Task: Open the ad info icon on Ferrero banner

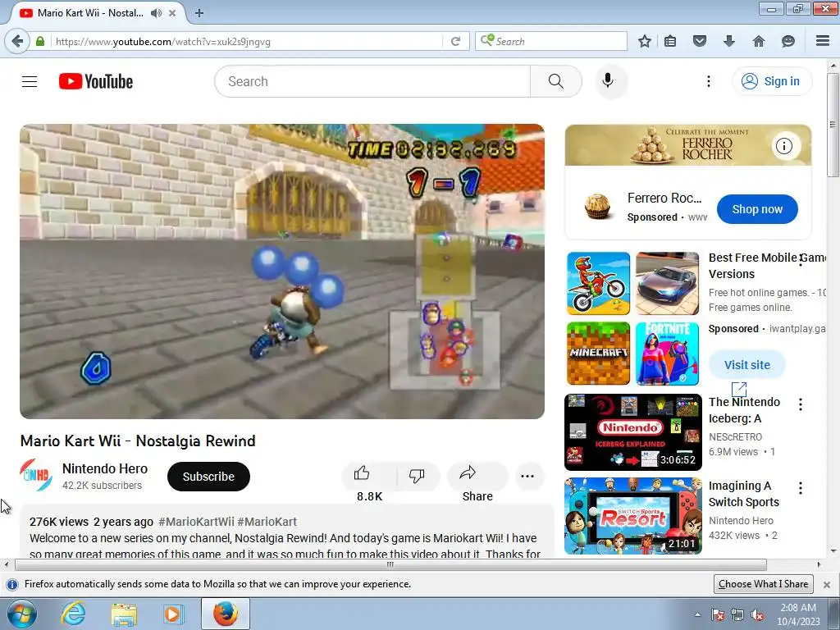Action: point(783,146)
